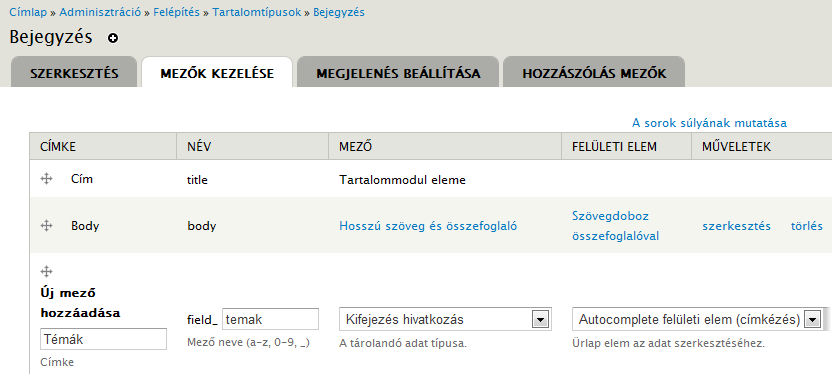Switch to the Szerkesztés tab
Viewport: 832px width, 374px height.
[74, 73]
